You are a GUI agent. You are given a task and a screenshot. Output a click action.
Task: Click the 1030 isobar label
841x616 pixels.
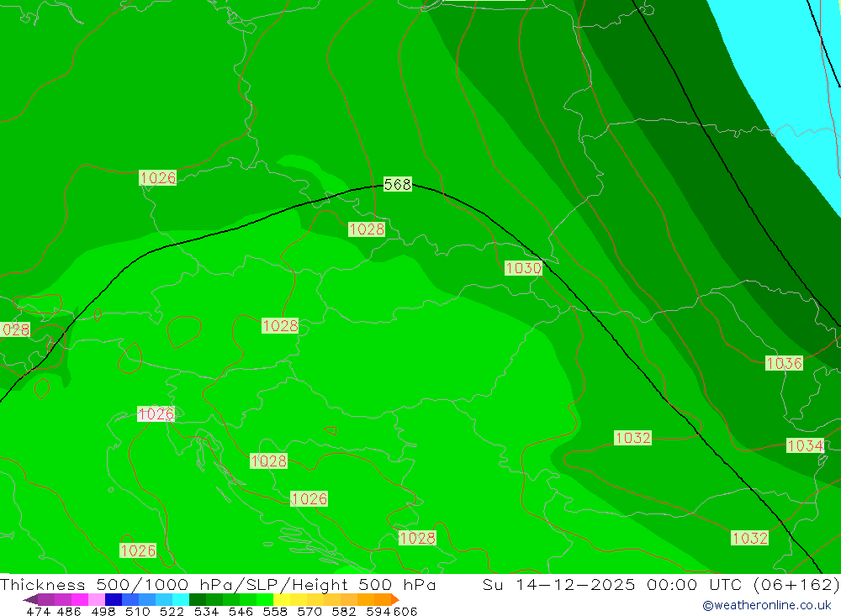coord(523,268)
